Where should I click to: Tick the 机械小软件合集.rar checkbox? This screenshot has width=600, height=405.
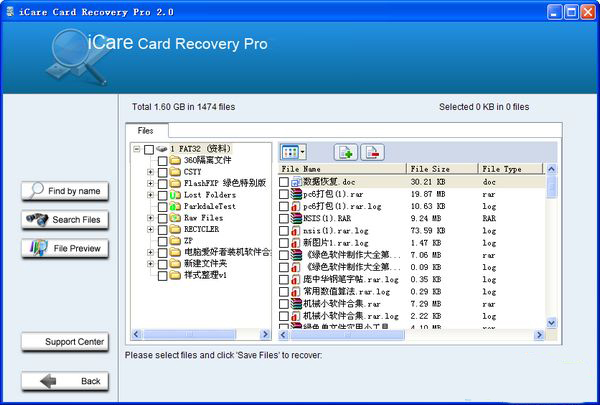284,304
